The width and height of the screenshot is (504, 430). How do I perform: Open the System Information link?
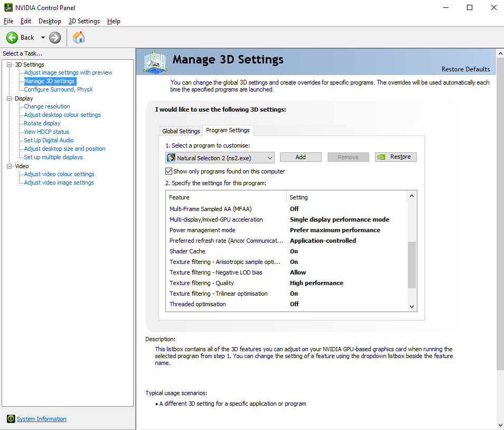(x=41, y=419)
